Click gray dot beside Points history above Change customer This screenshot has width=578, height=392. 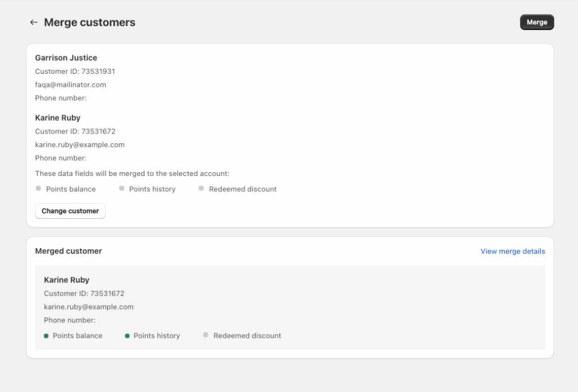click(x=121, y=188)
